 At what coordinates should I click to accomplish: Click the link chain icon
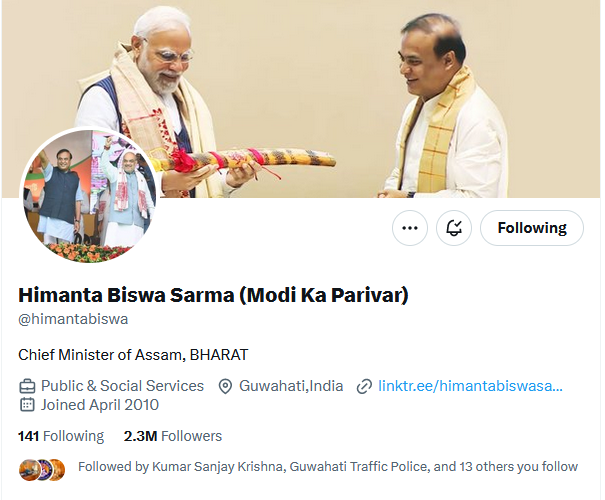pyautogui.click(x=364, y=386)
